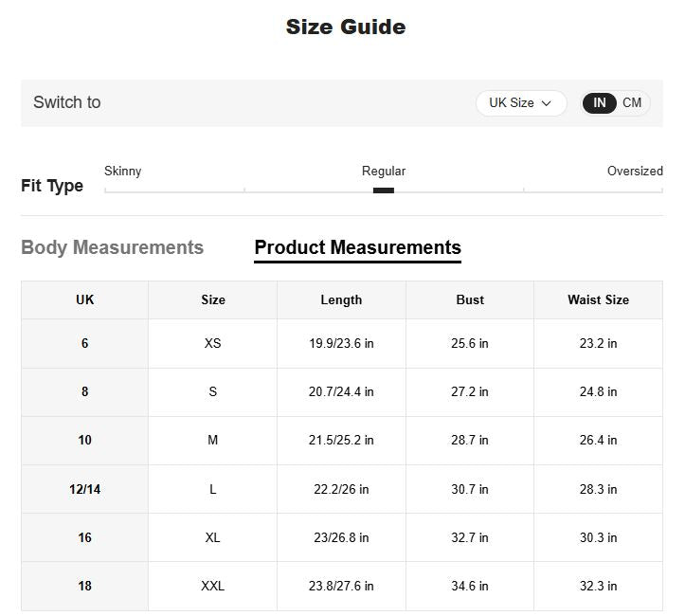Image resolution: width=685 pixels, height=616 pixels.
Task: Switch measurement units to CM
Action: (x=632, y=102)
